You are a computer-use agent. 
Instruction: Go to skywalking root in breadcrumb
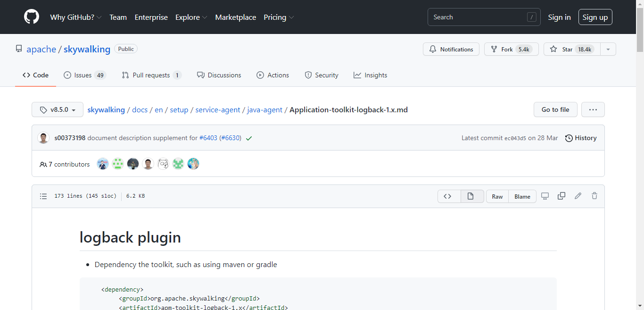click(106, 109)
